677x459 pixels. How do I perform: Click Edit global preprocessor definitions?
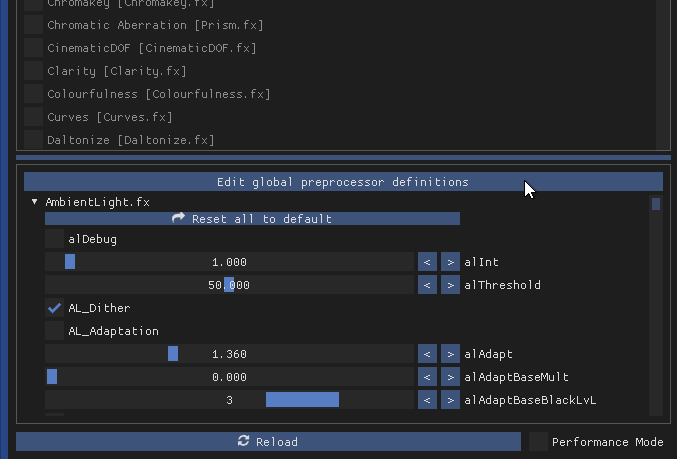point(343,182)
